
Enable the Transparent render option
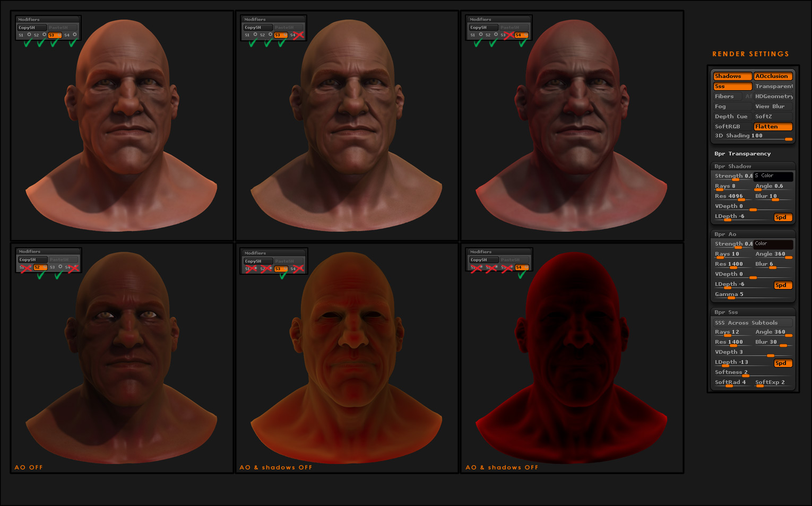[x=773, y=86]
